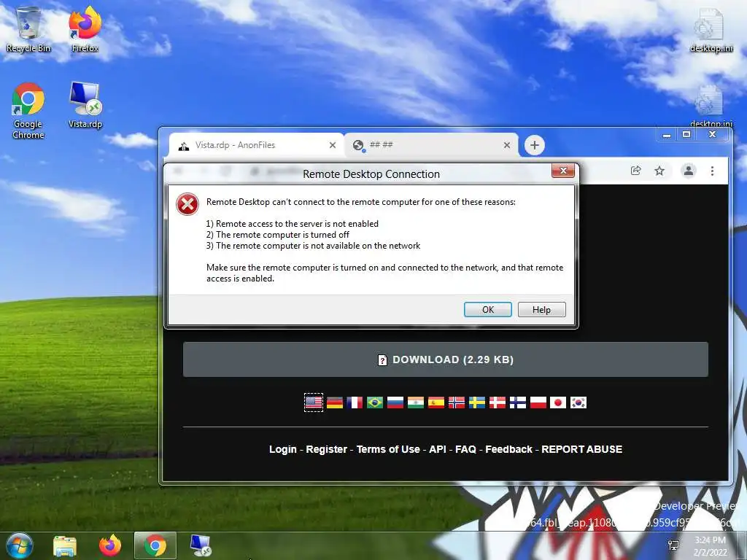The height and width of the screenshot is (560, 747).
Task: Open Chrome's three-dot menu
Action: click(712, 171)
